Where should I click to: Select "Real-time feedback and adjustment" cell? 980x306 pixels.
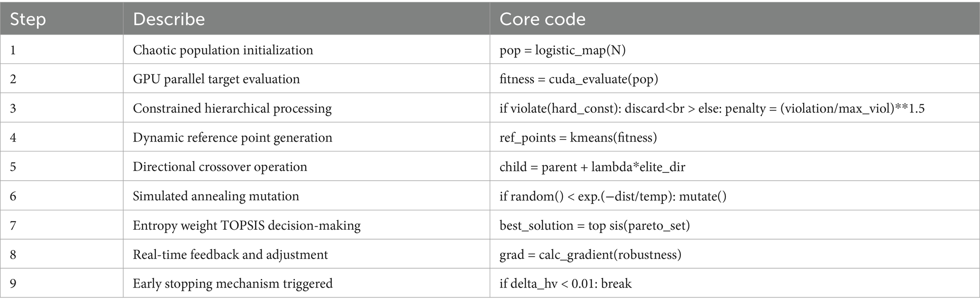(x=230, y=255)
